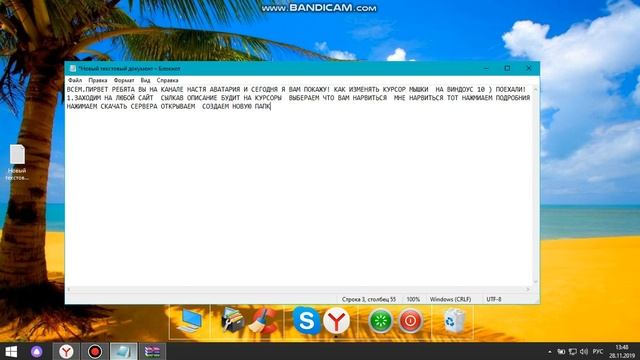The width and height of the screenshot is (640, 360).
Task: Open the Формат menu
Action: click(124, 80)
